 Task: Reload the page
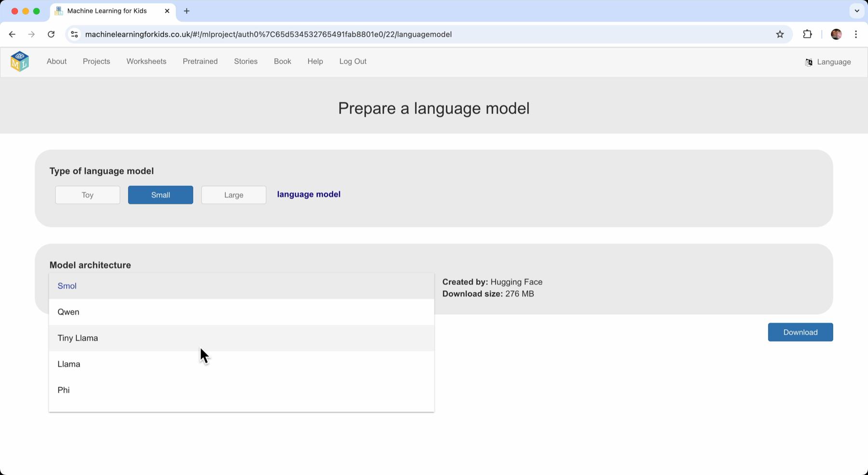pos(51,34)
